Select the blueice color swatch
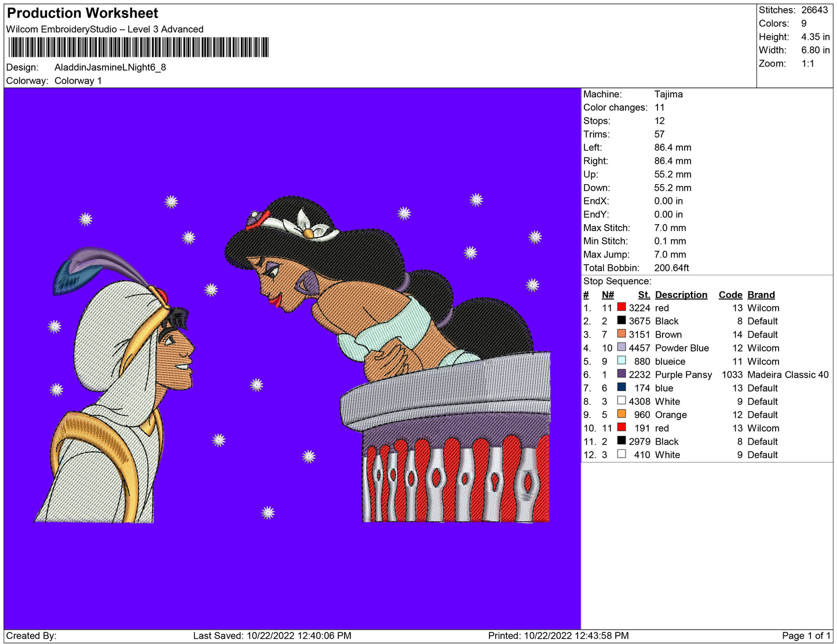837x644 pixels. click(622, 361)
